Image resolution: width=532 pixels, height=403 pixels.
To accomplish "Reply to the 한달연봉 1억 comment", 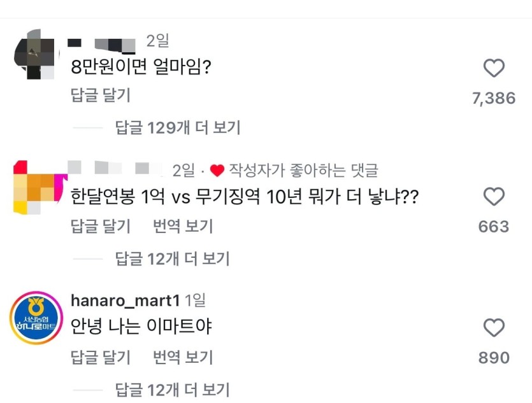I will (x=101, y=226).
